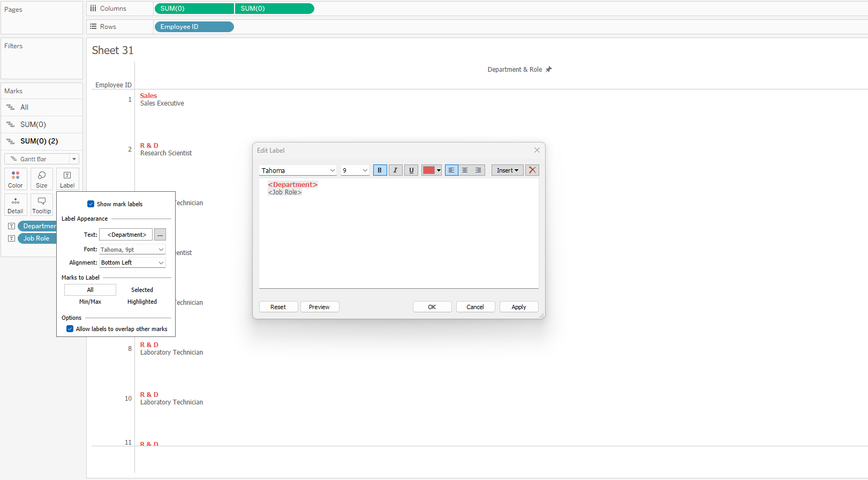868x480 pixels.
Task: Select All marks to label
Action: point(90,290)
